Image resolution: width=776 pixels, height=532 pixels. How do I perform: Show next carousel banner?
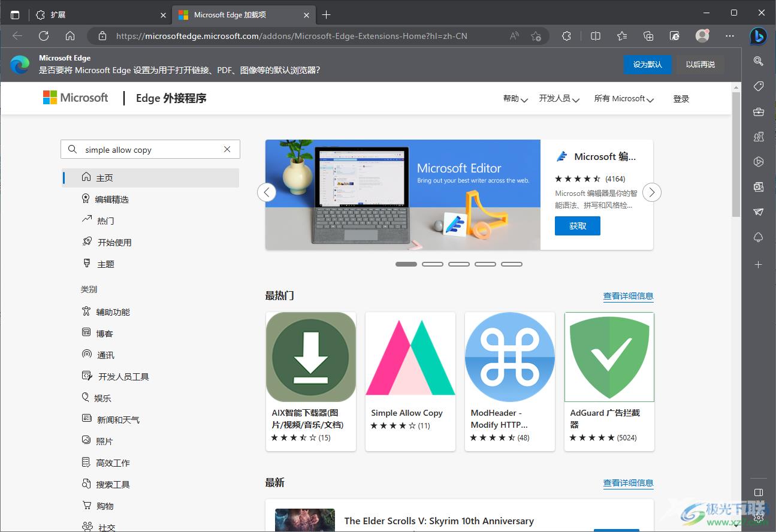pyautogui.click(x=652, y=192)
